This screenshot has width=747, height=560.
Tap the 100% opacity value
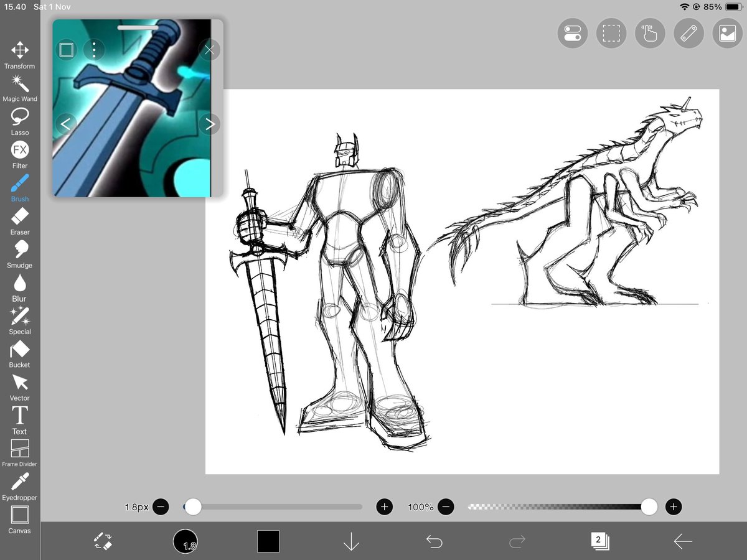(421, 507)
